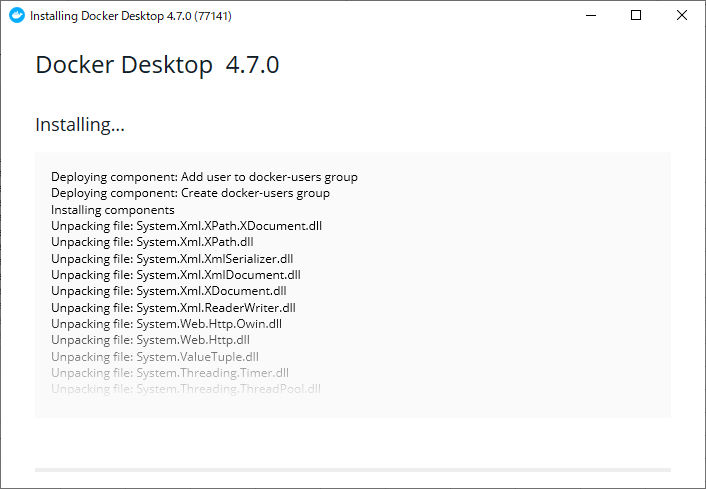Screen dimensions: 706x489
Task: Select the System.Web.Http.Owin.dll log entry
Action: 166,324
